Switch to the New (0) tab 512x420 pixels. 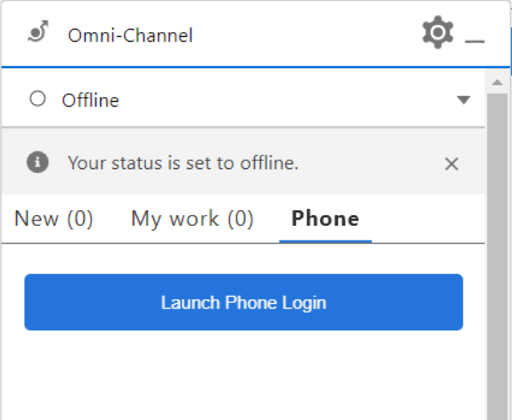point(54,219)
